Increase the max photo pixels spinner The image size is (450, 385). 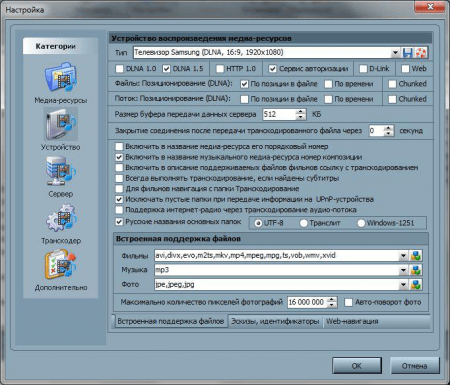pyautogui.click(x=332, y=299)
